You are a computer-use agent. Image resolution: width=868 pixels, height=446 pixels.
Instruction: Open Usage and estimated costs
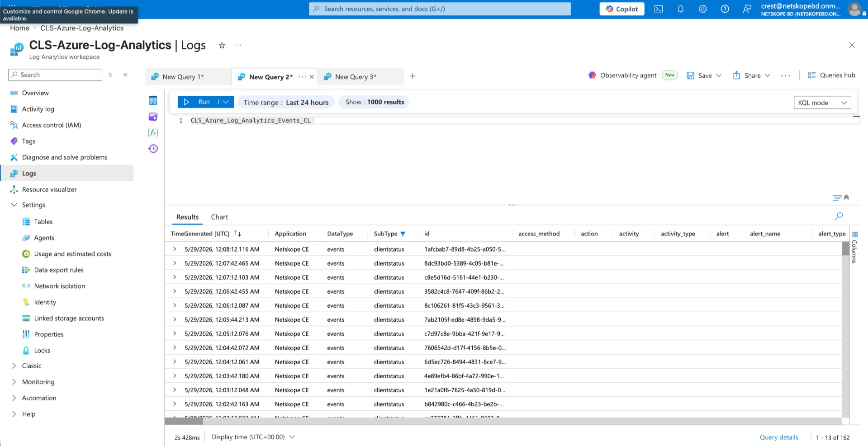[72, 254]
